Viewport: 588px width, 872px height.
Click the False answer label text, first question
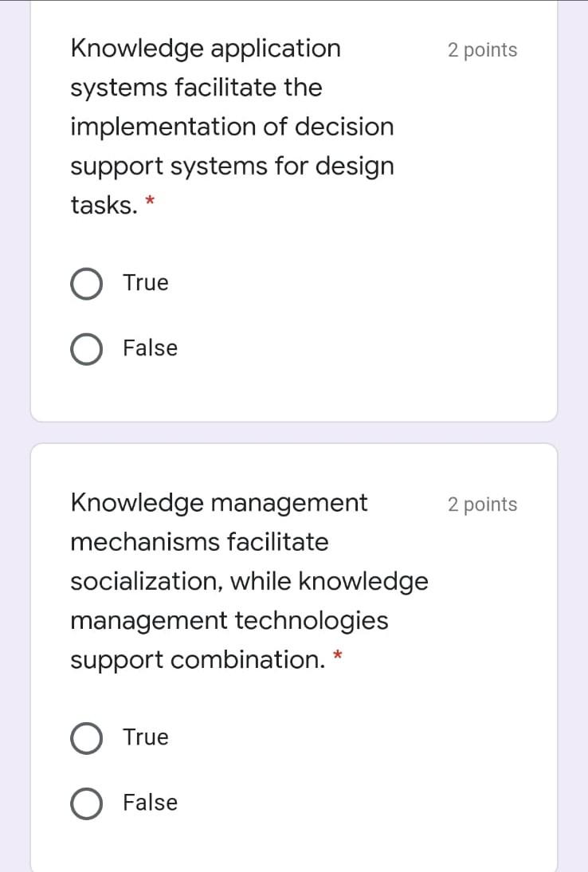coord(150,348)
